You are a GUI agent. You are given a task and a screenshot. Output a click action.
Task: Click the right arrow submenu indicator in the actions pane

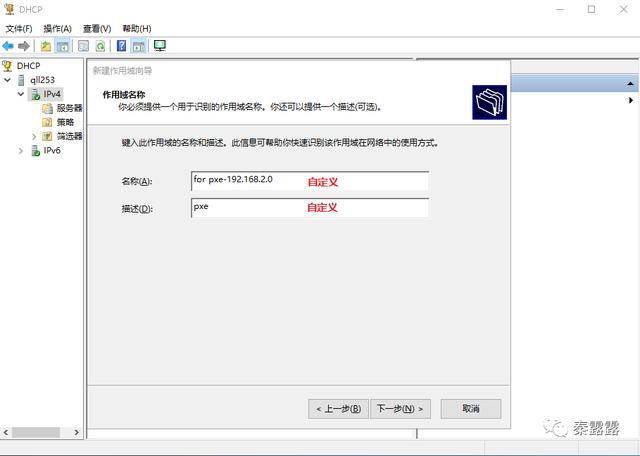[x=631, y=100]
